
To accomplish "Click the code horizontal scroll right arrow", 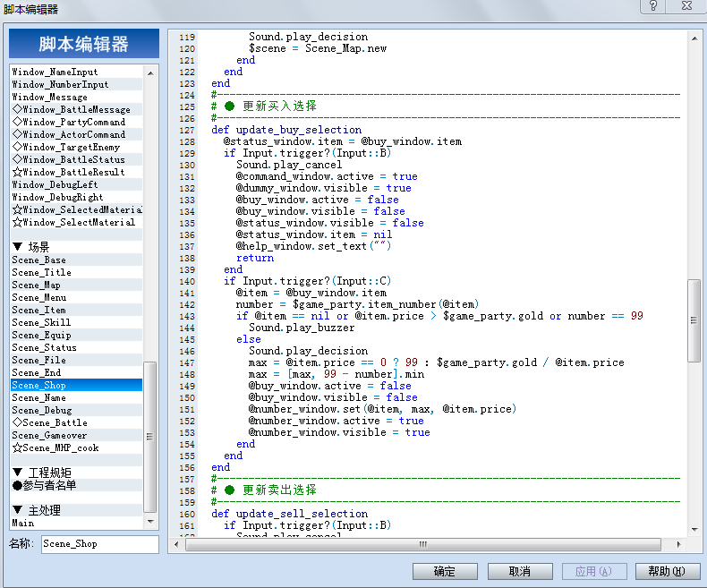I will tap(678, 544).
